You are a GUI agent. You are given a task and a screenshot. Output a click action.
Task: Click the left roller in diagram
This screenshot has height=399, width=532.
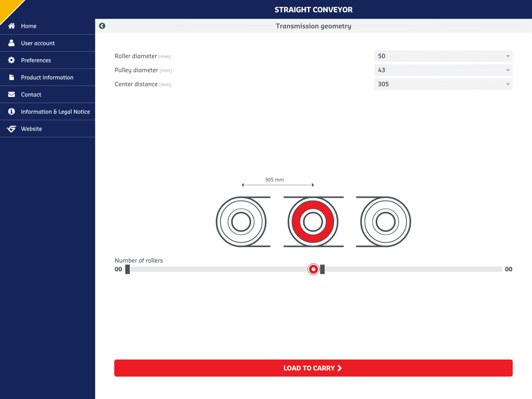pyautogui.click(x=241, y=221)
